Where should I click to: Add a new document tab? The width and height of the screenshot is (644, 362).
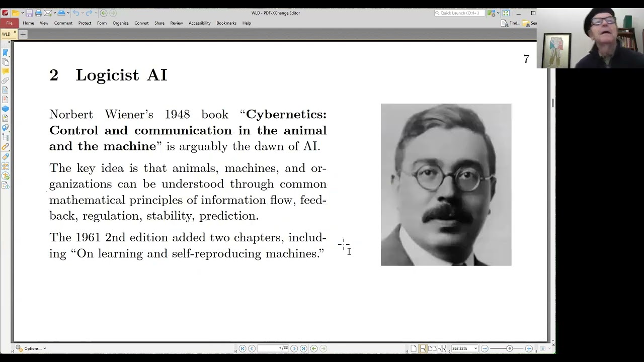(23, 34)
